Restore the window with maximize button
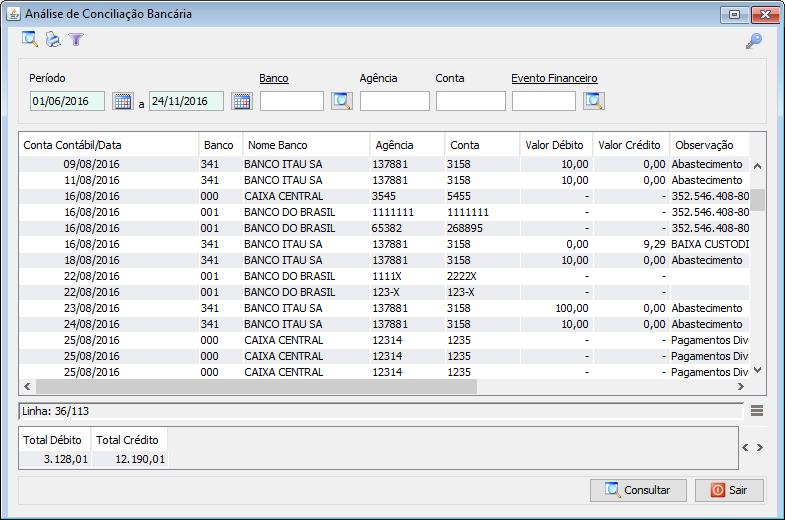Screen dimensions: 785x520 pyautogui.click(x=734, y=15)
